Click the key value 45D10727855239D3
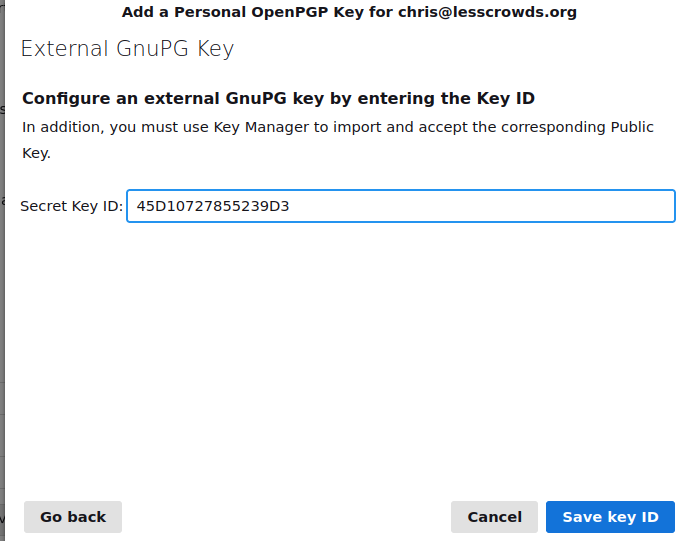This screenshot has height=541, width=685. coord(212,206)
